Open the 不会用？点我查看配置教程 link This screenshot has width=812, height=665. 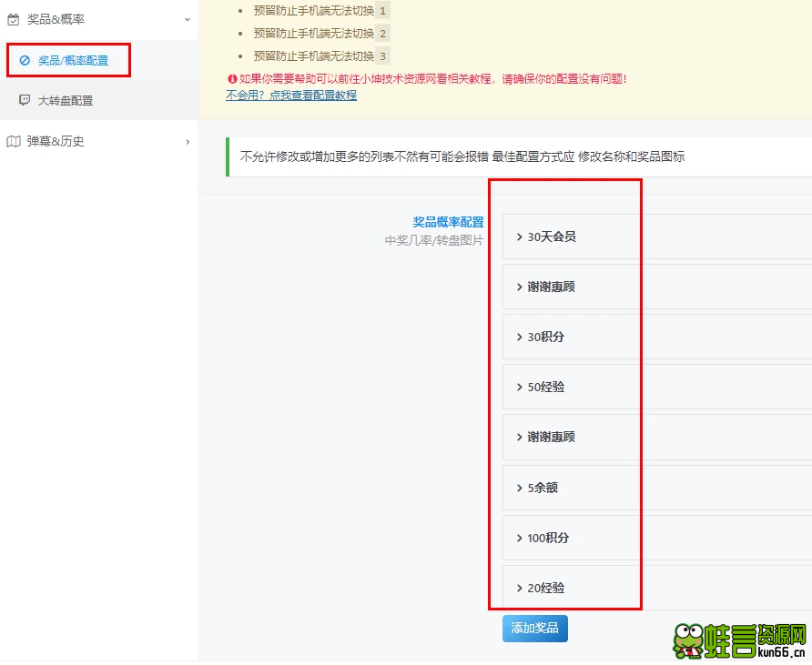(291, 96)
